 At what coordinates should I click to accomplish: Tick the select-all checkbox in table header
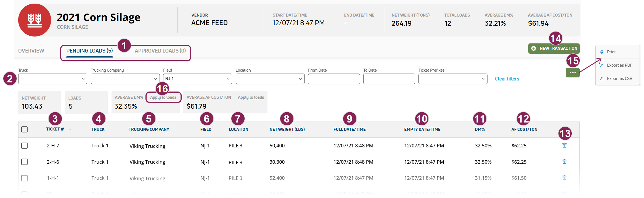pyautogui.click(x=25, y=129)
